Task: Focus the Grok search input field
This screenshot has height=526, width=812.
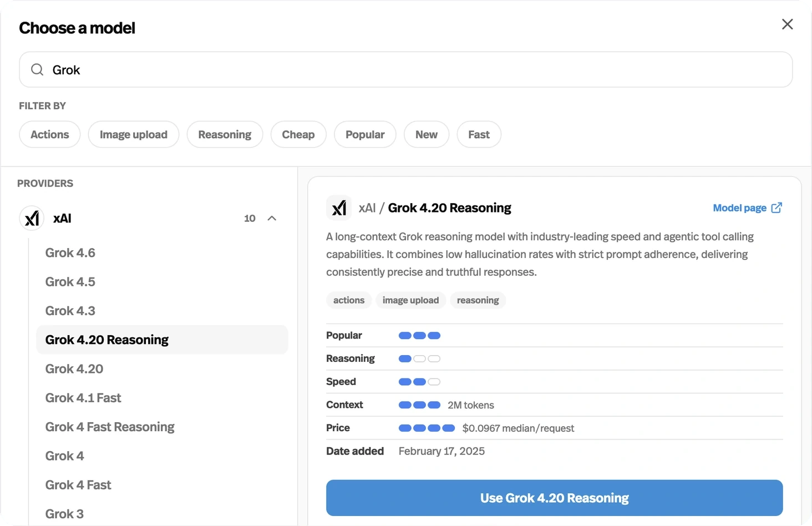Action: coord(405,69)
